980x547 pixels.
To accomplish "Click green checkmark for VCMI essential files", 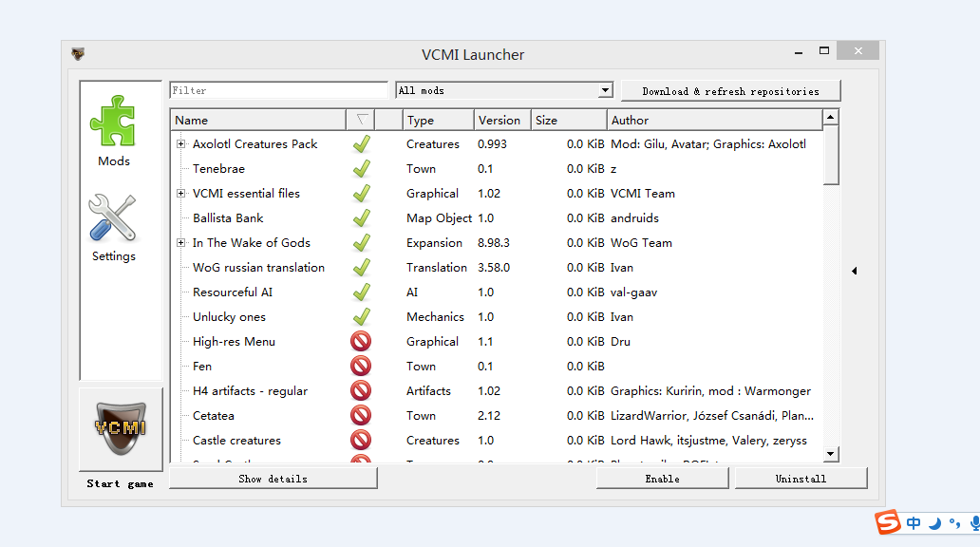I will coord(361,194).
